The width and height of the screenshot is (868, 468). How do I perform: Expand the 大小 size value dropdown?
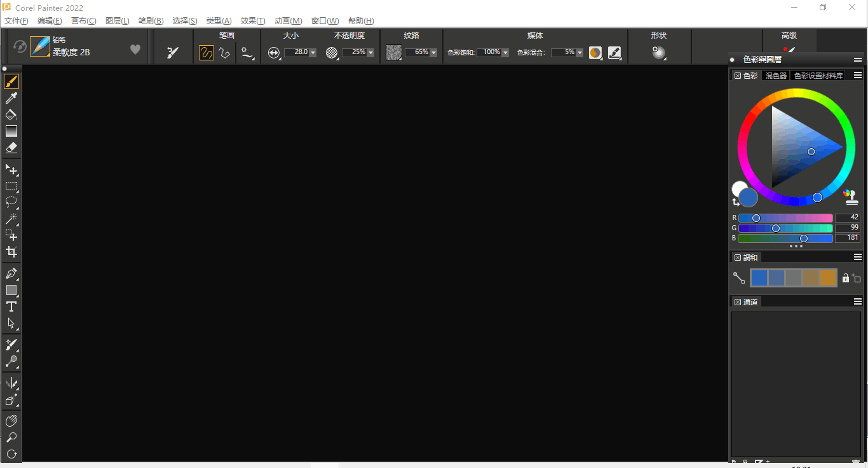(x=313, y=53)
